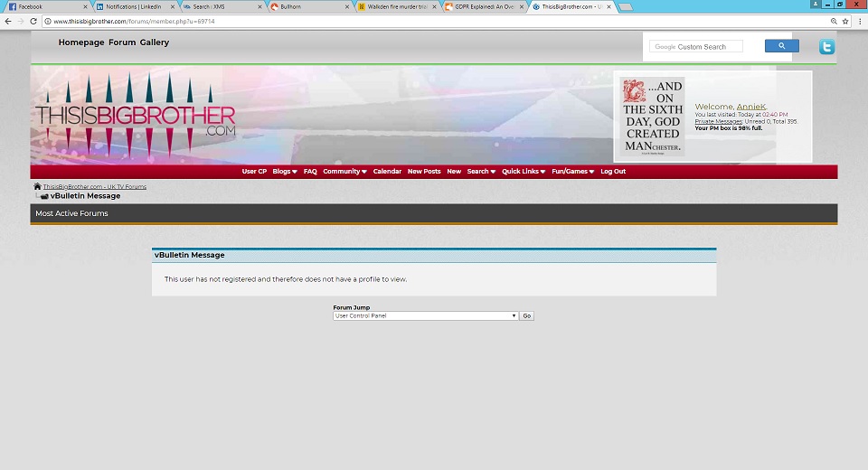Expand the Community dropdown menu
This screenshot has height=470, width=868.
344,172
